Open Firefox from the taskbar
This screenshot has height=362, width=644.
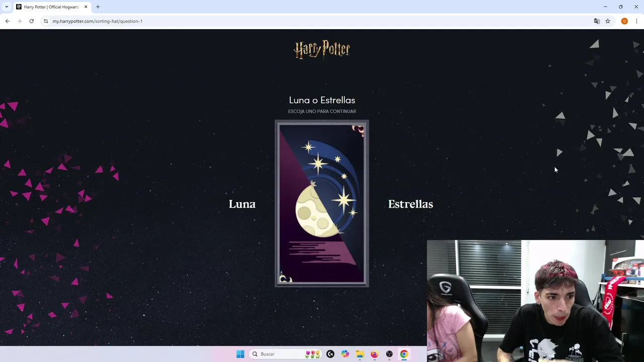[x=374, y=354]
